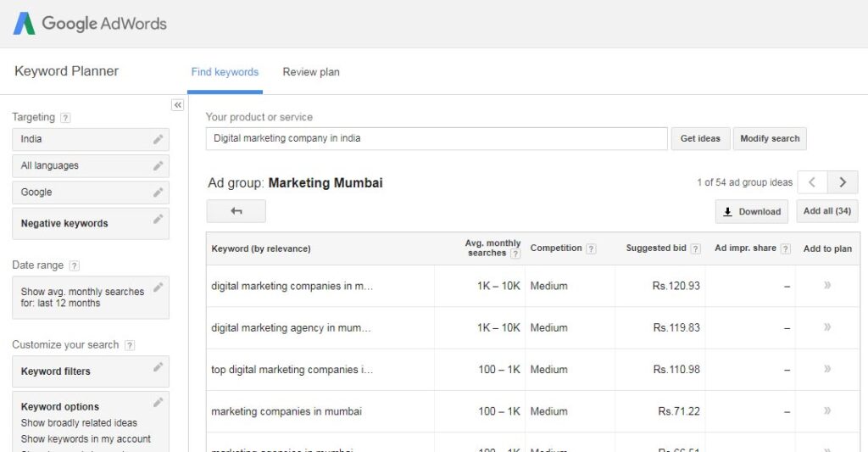Open Ad impr. share help icon
The height and width of the screenshot is (452, 868).
[x=786, y=248]
